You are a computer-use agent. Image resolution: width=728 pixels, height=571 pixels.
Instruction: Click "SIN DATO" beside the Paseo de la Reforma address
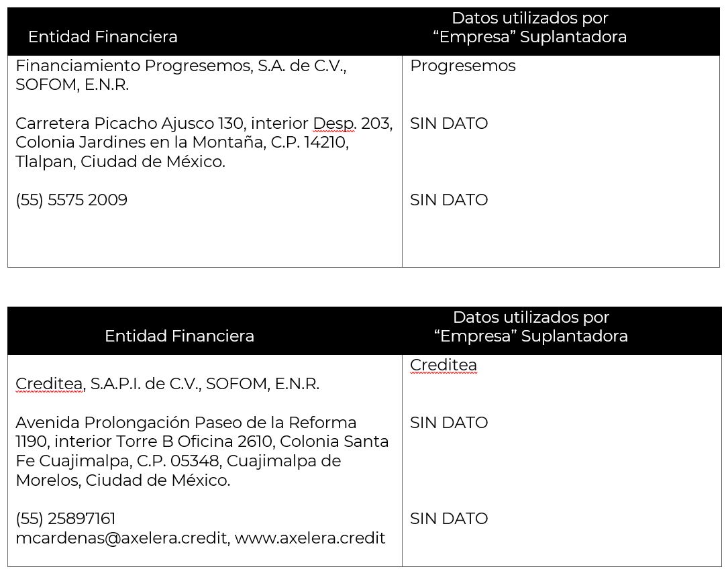pos(449,423)
